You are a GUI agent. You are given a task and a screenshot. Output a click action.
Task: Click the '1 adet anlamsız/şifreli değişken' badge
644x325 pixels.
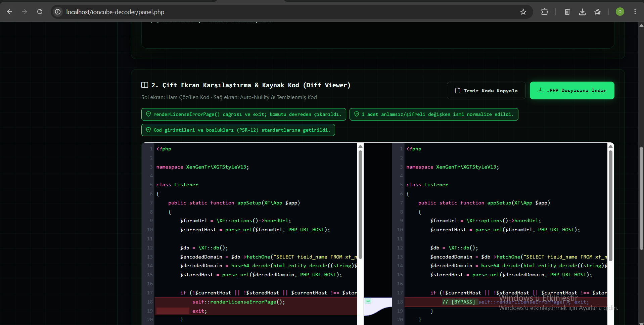pyautogui.click(x=434, y=114)
